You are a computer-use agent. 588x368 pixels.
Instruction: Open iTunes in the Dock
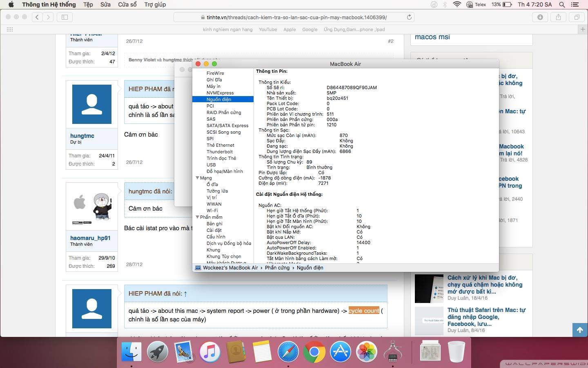click(210, 351)
